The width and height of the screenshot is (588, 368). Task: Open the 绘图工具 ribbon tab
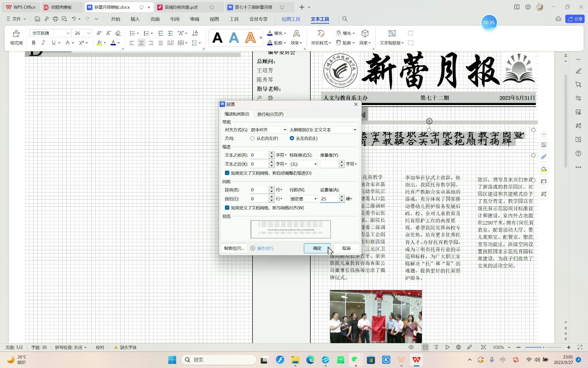[291, 19]
